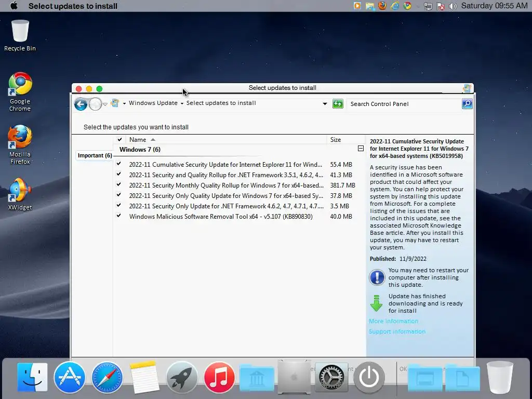Open the file explorer tray icon
The image size is (532, 399).
pyautogui.click(x=370, y=6)
